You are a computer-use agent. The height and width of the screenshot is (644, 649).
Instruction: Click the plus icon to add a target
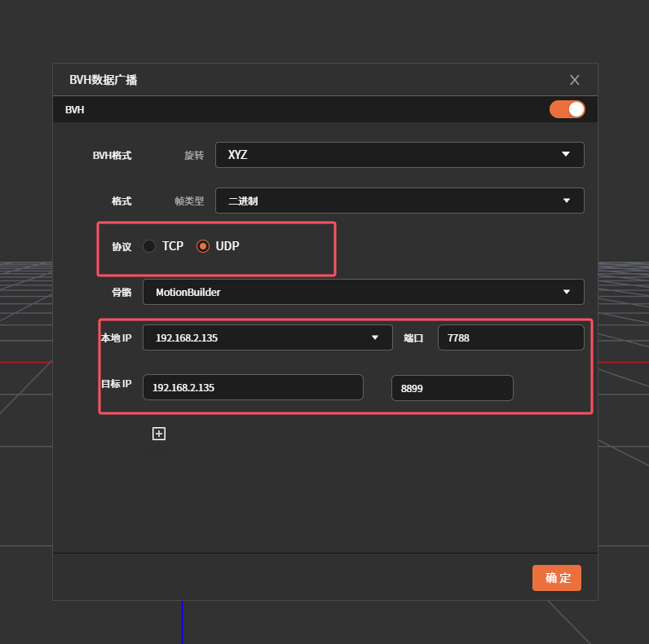pyautogui.click(x=159, y=434)
